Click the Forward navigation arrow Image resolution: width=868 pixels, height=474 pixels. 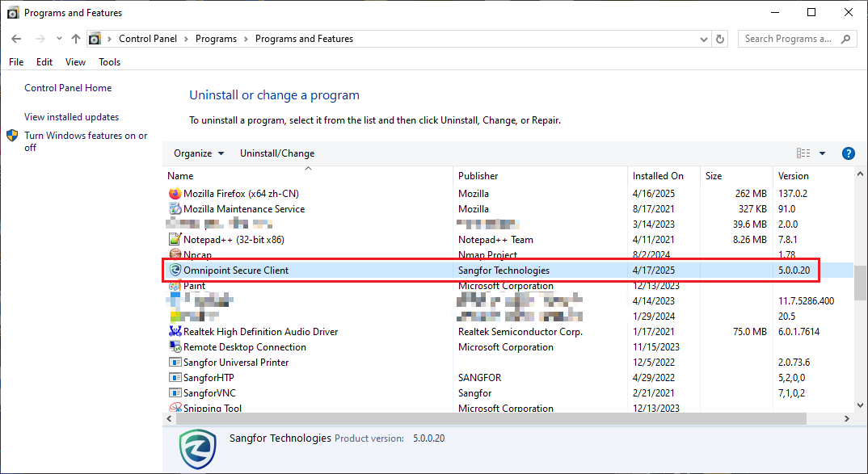40,39
